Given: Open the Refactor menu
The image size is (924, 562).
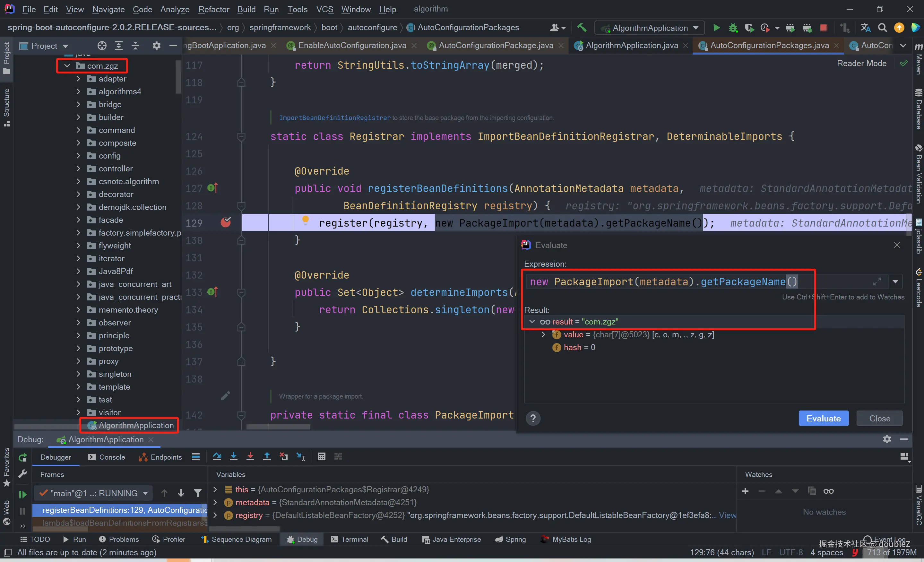Looking at the screenshot, I should pos(213,9).
